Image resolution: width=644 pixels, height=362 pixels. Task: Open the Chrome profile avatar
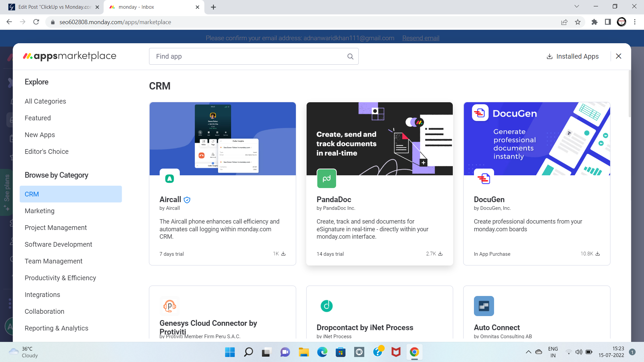(x=622, y=22)
